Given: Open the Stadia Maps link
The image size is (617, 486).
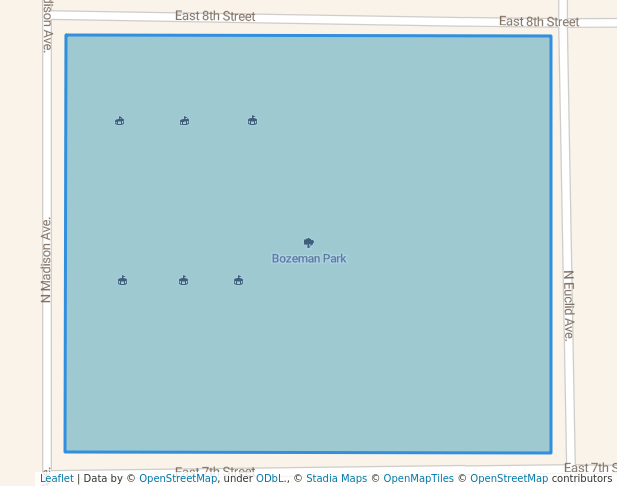Looking at the screenshot, I should [336, 478].
